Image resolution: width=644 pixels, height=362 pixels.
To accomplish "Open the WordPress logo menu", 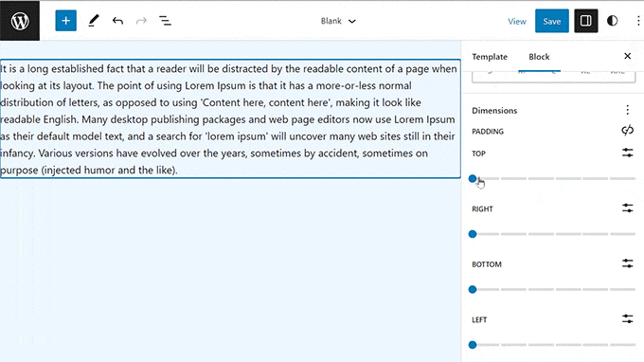I will click(x=20, y=21).
